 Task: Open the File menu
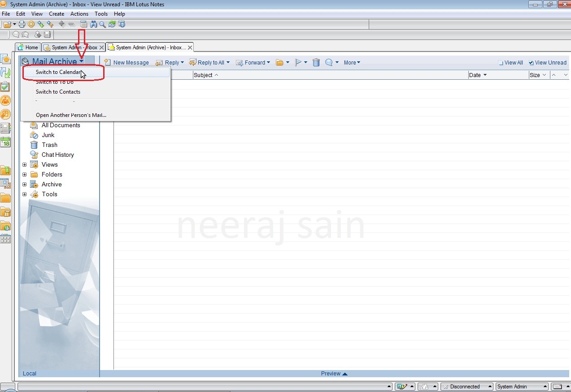[x=6, y=14]
